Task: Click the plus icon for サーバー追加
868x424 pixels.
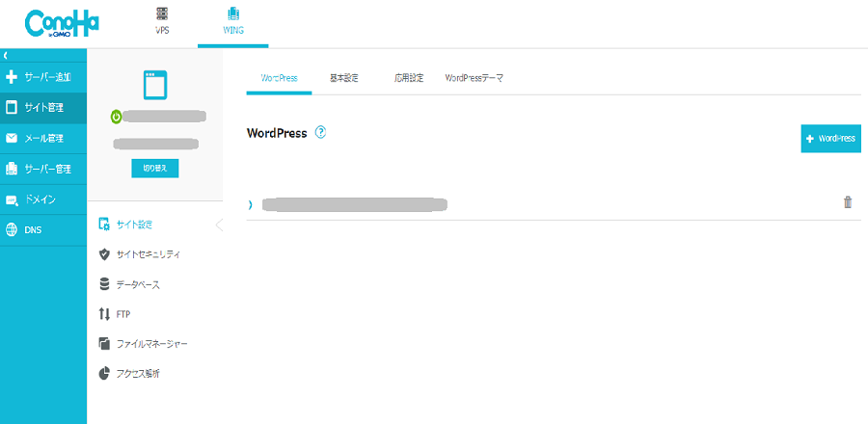Action: pyautogui.click(x=12, y=77)
